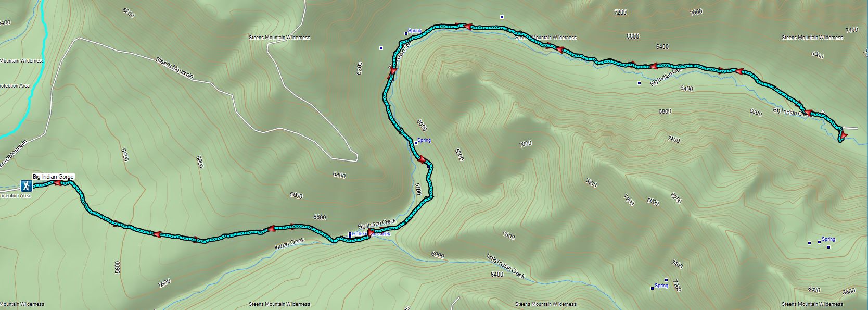Select isolated blue marker left of 6200 label
The width and height of the screenshot is (868, 310).
[381, 48]
